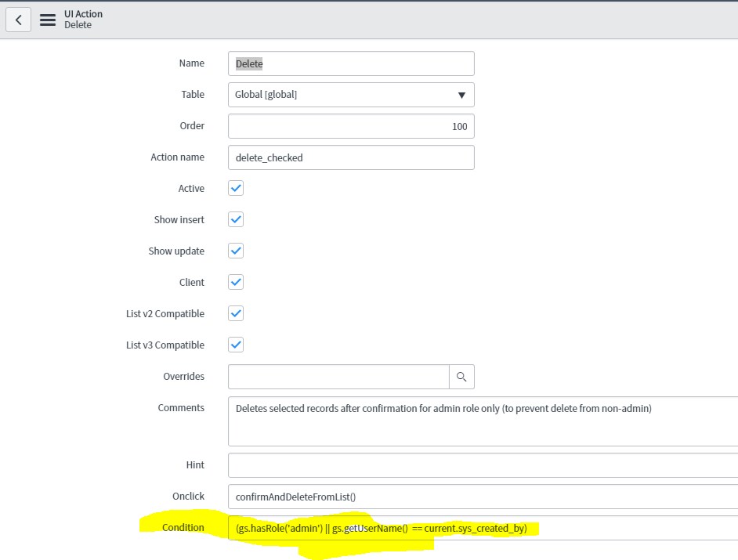The width and height of the screenshot is (738, 560).
Task: Disable the Client checkbox
Action: pos(236,283)
